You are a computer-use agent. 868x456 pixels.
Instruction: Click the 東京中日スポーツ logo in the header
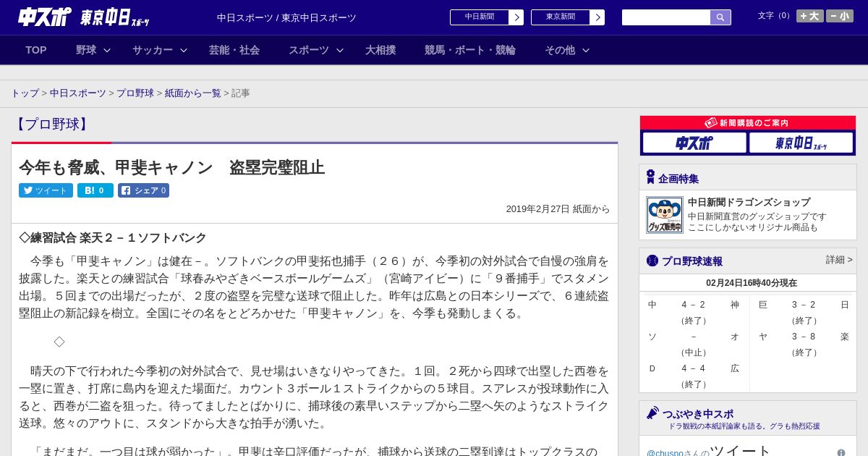tap(115, 17)
